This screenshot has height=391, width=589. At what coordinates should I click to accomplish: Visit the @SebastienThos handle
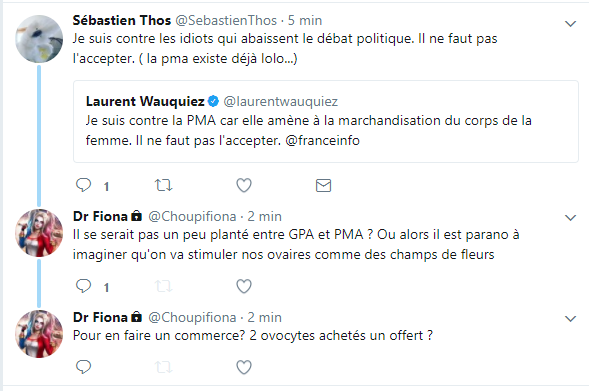pyautogui.click(x=226, y=20)
